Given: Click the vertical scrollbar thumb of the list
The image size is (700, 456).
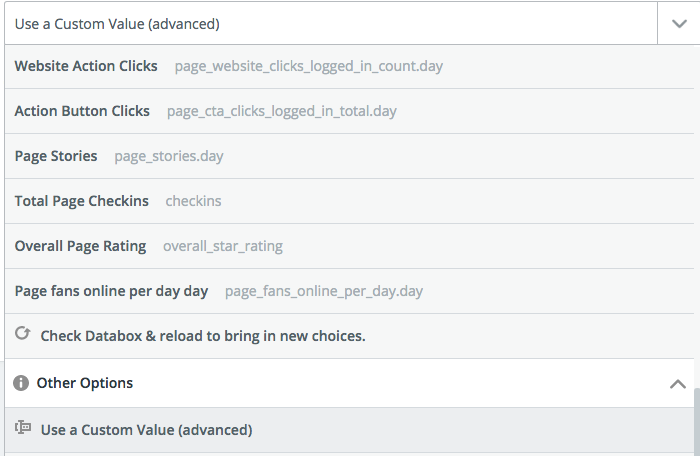Looking at the screenshot, I should point(697,422).
